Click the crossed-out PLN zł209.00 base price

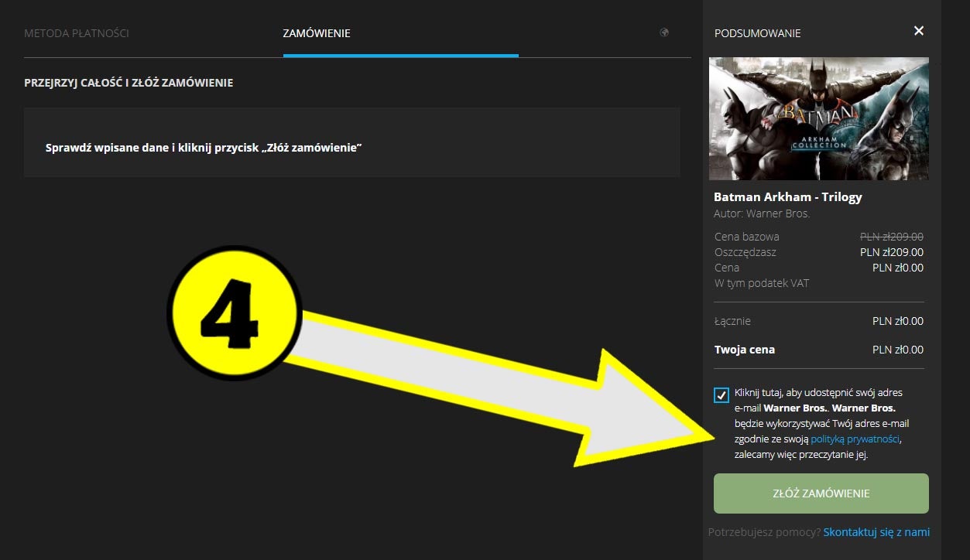pos(892,237)
